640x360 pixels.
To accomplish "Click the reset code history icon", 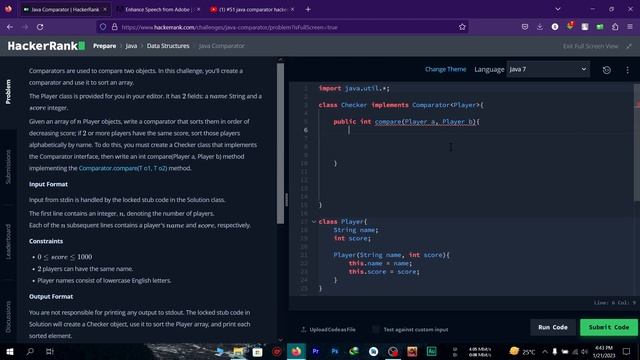I will 607,70.
